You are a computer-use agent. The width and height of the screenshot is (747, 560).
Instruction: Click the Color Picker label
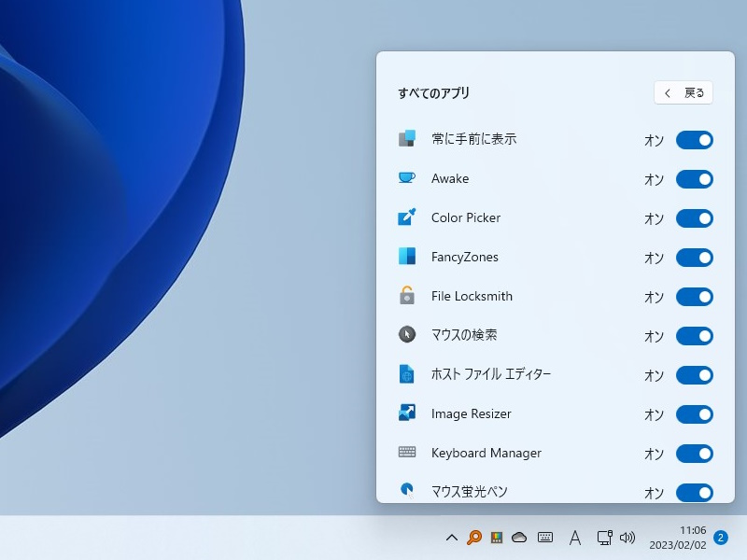coord(466,217)
